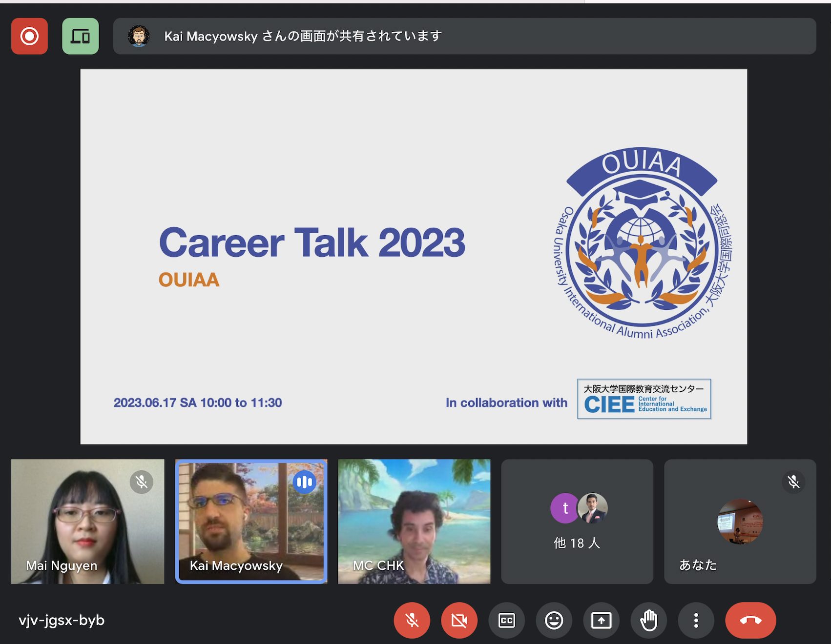This screenshot has height=644, width=831.
Task: Click the present screen button
Action: pos(601,620)
